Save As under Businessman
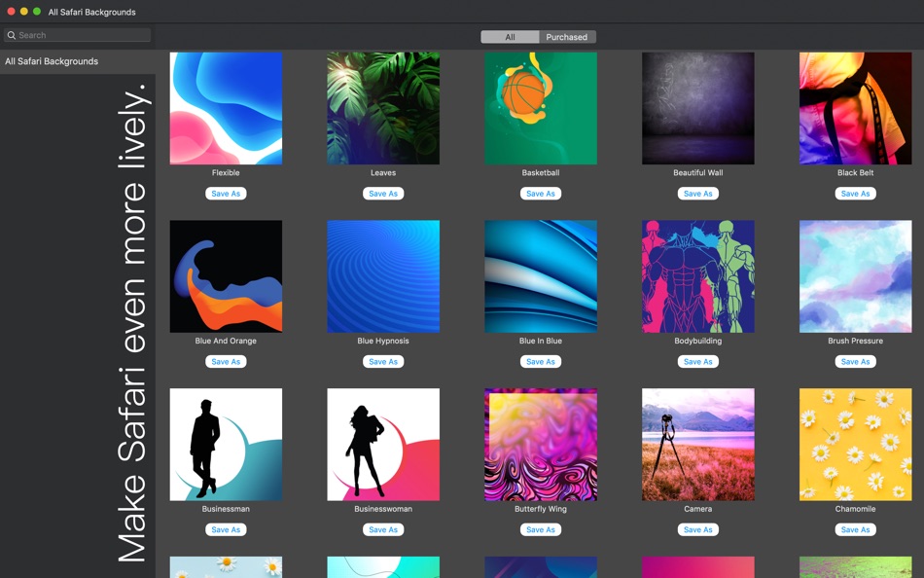This screenshot has height=578, width=924. [x=226, y=529]
